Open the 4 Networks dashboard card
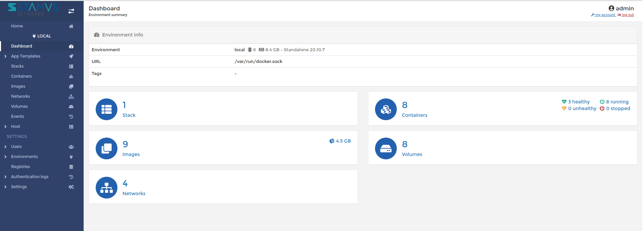The height and width of the screenshot is (231, 644). (x=223, y=187)
